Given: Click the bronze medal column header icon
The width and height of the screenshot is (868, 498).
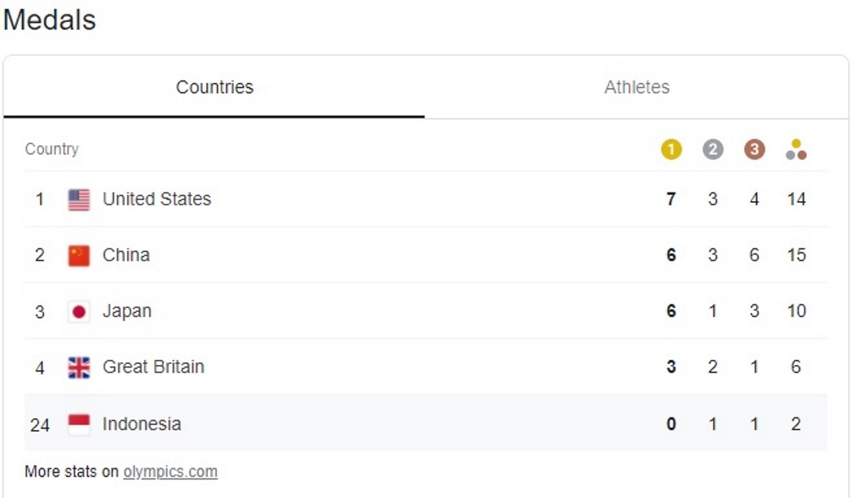Looking at the screenshot, I should point(754,148).
